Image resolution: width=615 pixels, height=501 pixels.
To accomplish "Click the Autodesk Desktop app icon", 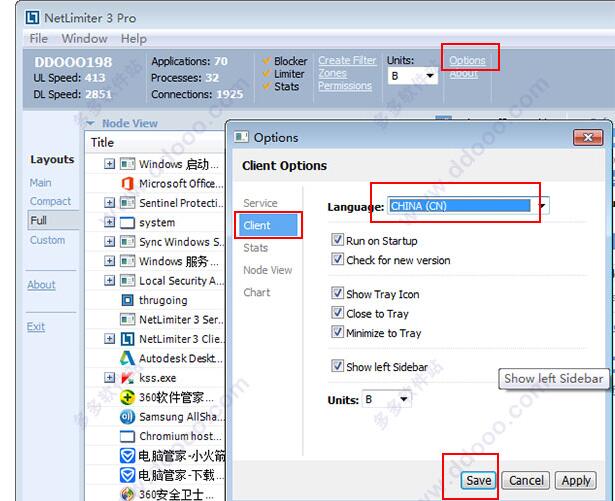I will (127, 358).
